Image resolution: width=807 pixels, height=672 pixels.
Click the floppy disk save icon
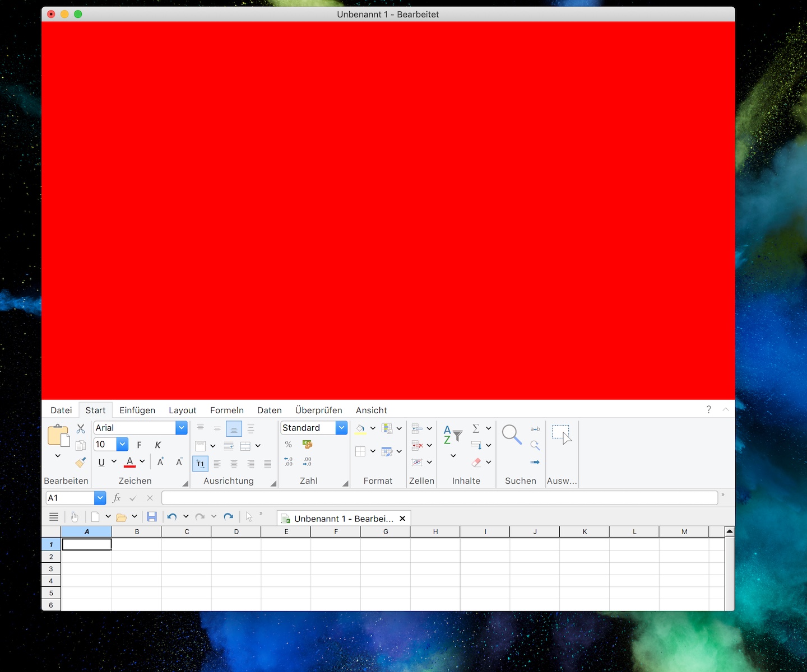151,517
